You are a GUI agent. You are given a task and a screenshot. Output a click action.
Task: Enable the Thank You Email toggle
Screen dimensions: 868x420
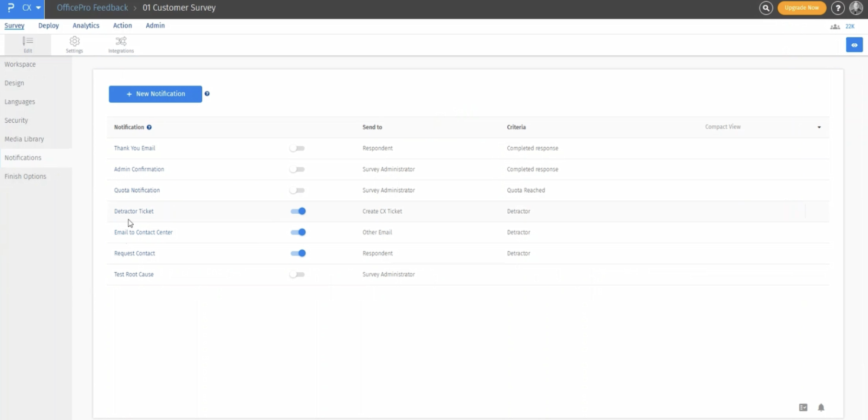[x=297, y=148]
